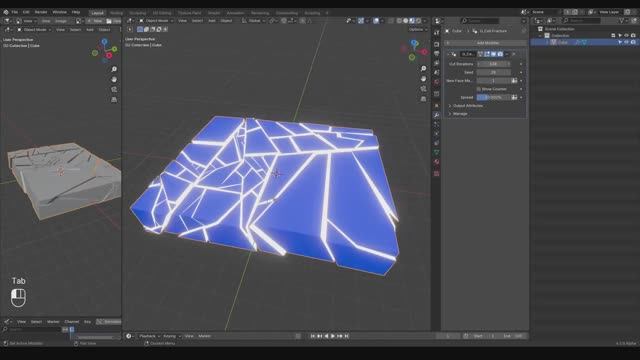
Task: Open the Window menu
Action: (59, 12)
